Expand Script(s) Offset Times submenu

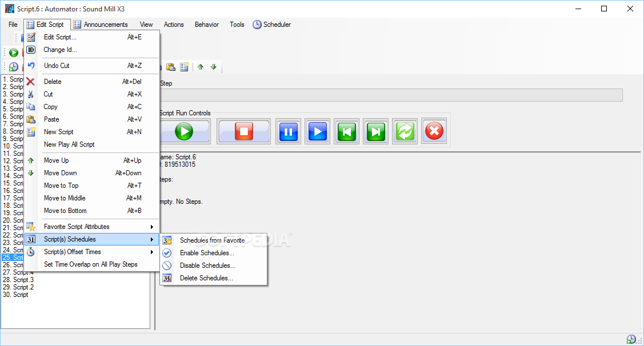coord(92,252)
